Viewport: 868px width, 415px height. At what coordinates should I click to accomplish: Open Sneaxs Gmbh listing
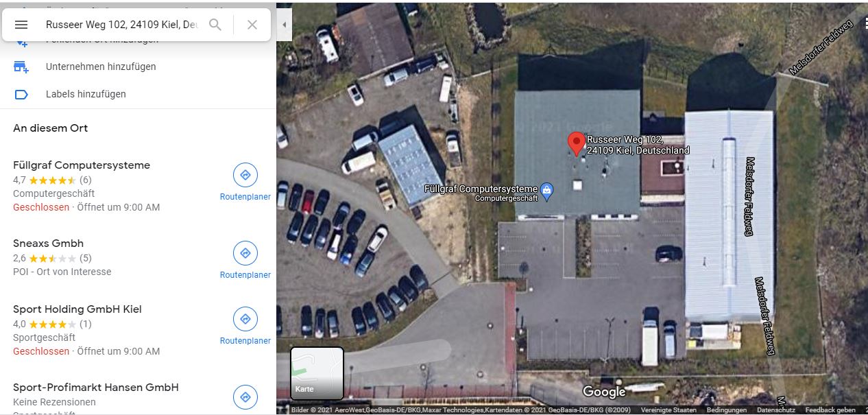48,244
